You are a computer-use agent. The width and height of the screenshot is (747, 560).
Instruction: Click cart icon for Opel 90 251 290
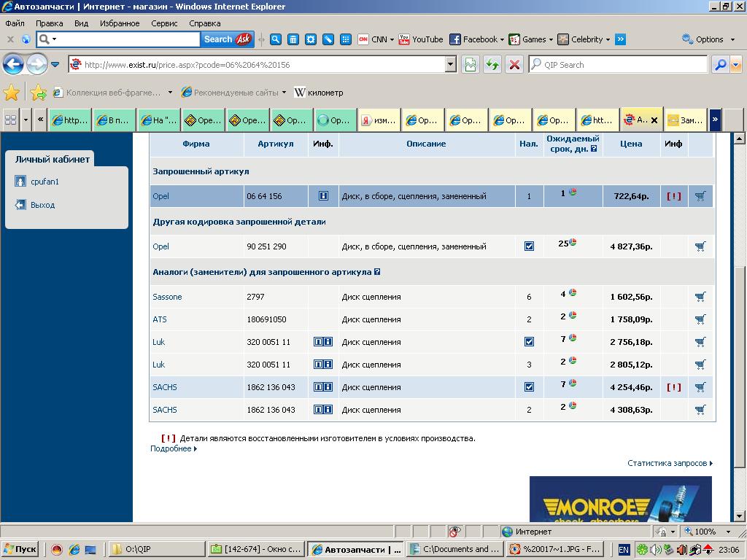point(700,246)
